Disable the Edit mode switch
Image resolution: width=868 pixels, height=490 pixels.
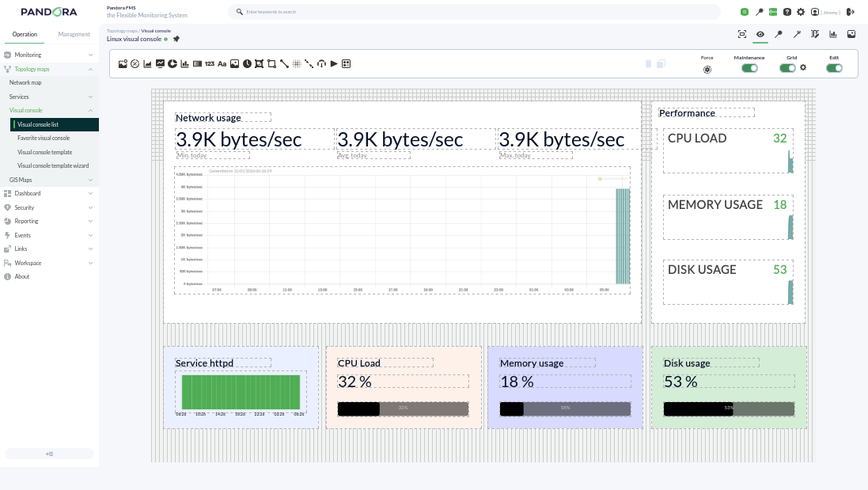pos(834,68)
